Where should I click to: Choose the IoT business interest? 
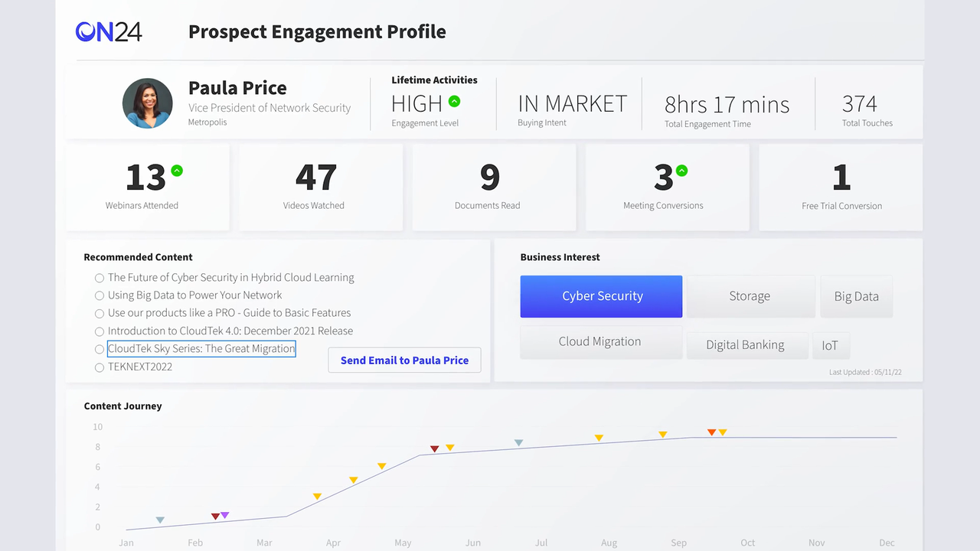pyautogui.click(x=830, y=345)
